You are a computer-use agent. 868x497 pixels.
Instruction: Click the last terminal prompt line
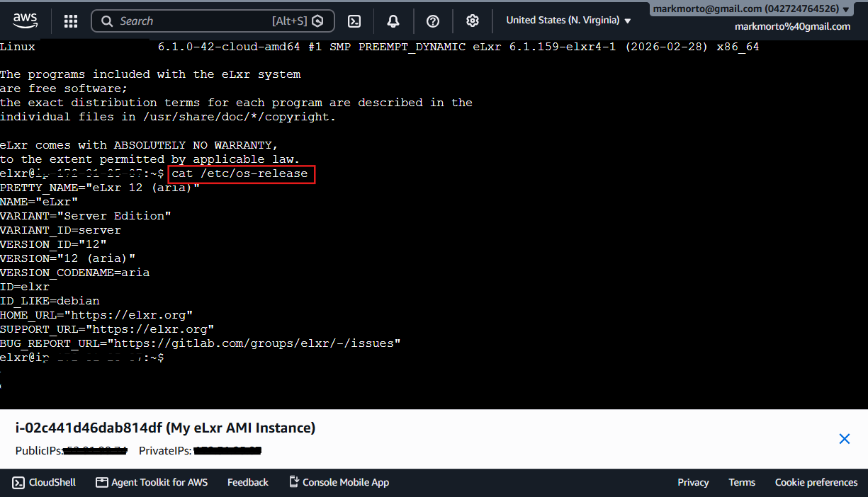coord(82,358)
